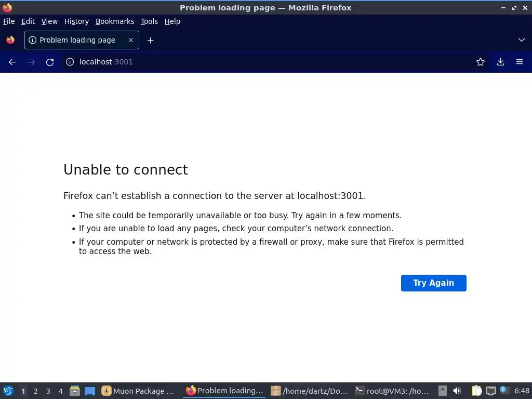Open update notifier tray icon
Screen dimensions: 532x399
coord(503,390)
